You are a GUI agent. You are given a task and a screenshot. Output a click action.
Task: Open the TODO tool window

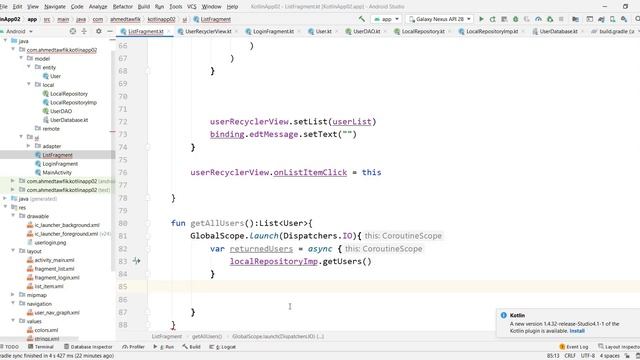[x=9, y=347]
